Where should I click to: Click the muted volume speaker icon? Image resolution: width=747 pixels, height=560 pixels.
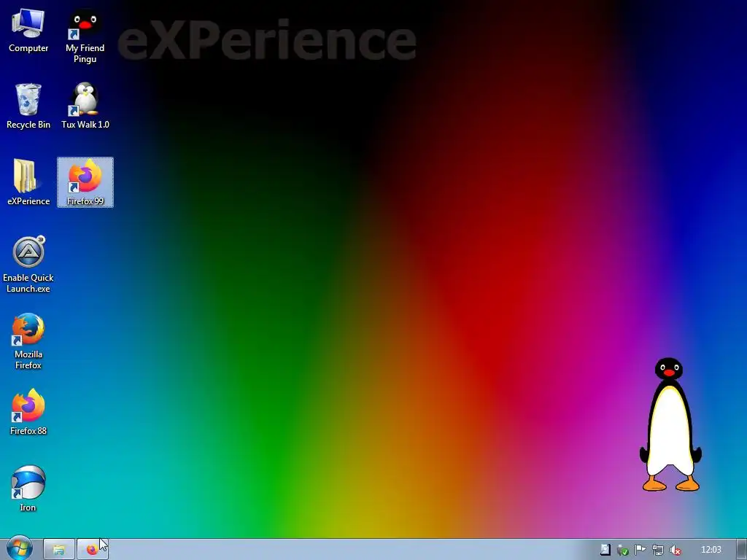pyautogui.click(x=675, y=550)
